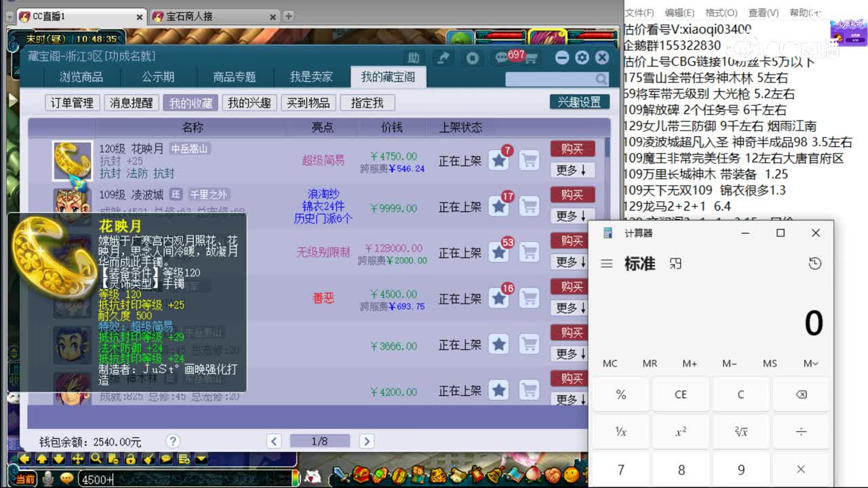The image size is (868, 488).
Task: Open calculator memory list M∨
Action: point(810,363)
